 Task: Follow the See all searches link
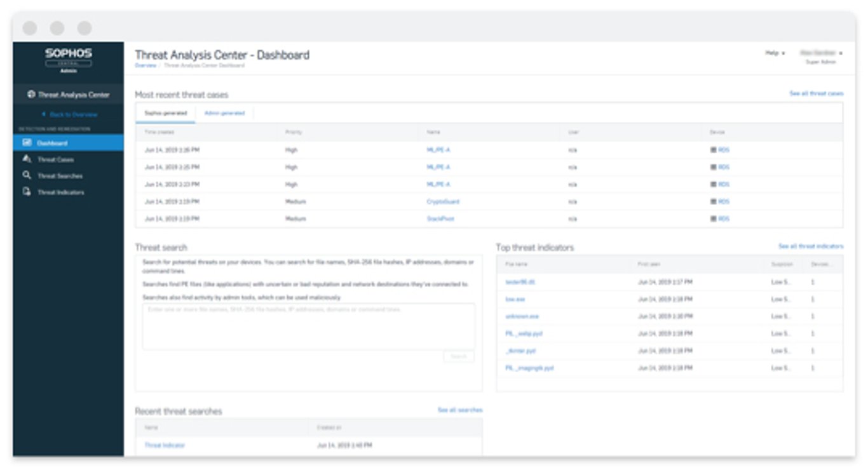460,410
